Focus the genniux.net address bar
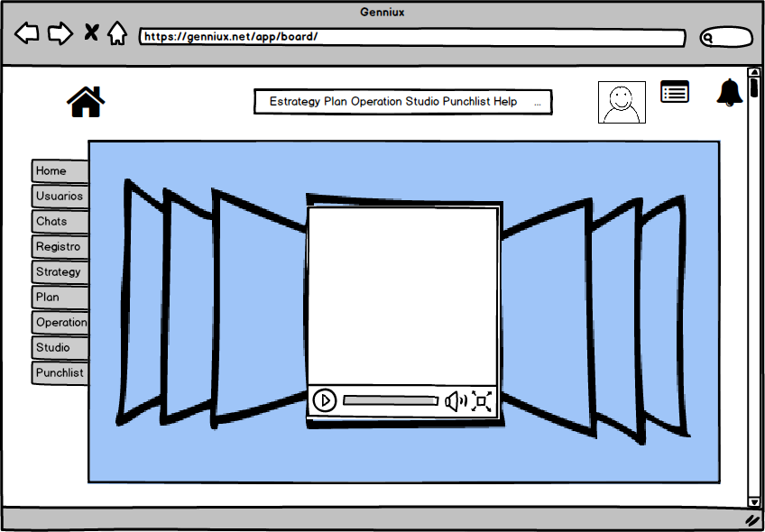Viewport: 765px width, 532px height. 412,37
